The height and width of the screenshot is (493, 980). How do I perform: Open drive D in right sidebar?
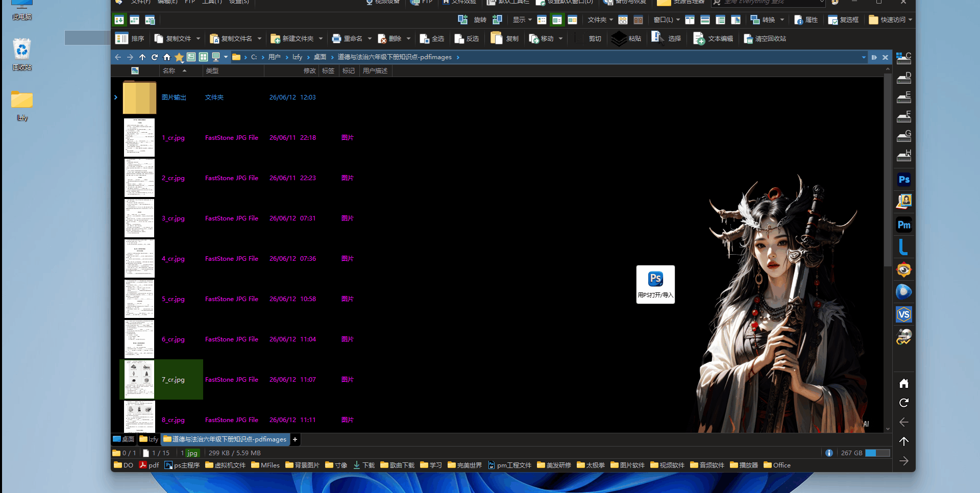(904, 78)
